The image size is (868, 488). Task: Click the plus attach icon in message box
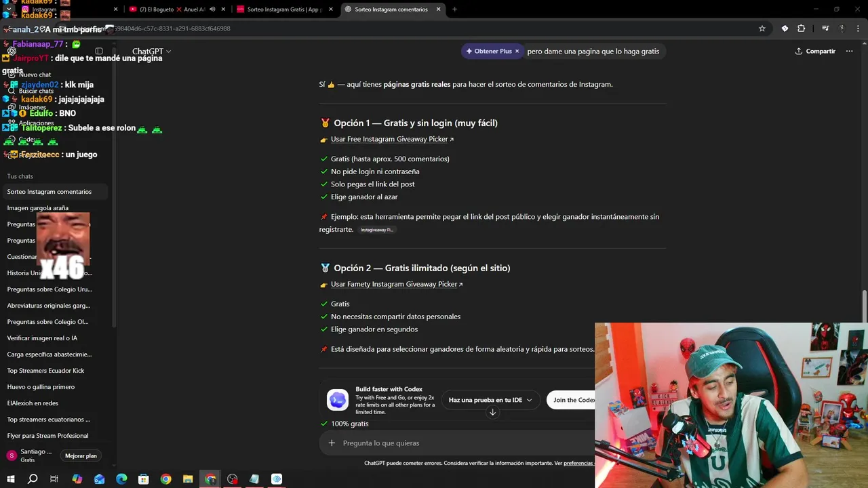click(x=332, y=443)
